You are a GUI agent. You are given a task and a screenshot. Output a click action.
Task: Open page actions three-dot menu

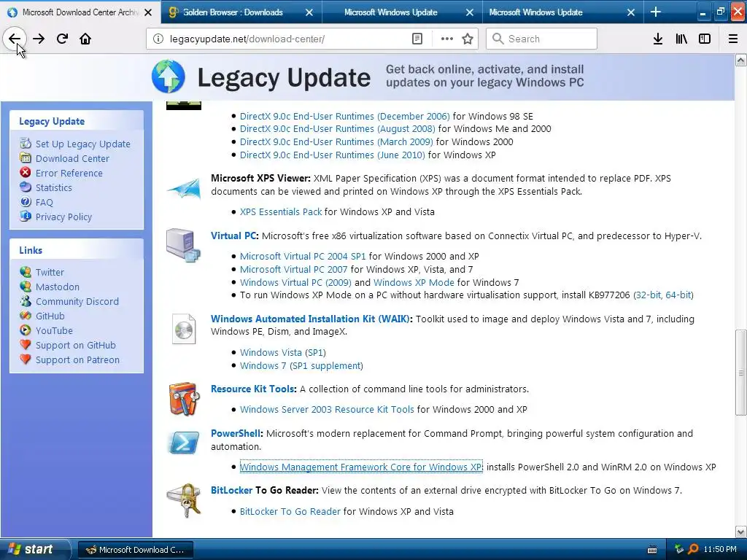(x=447, y=39)
